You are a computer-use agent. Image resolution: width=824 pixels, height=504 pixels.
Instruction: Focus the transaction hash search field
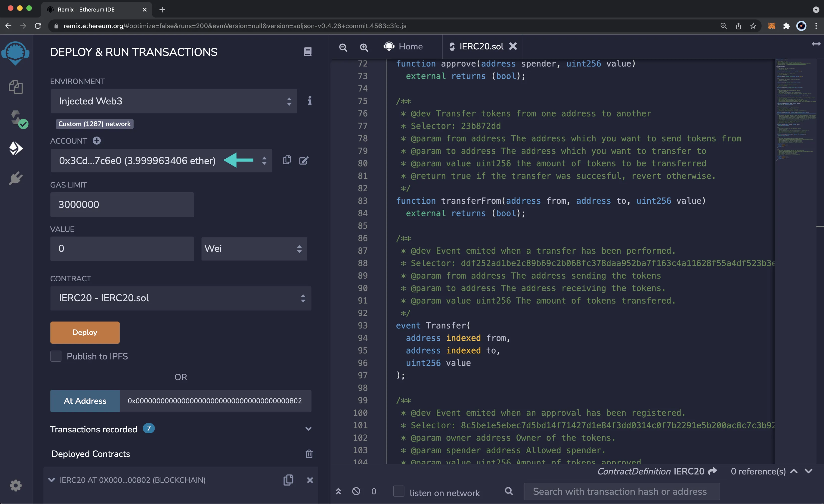coord(622,491)
